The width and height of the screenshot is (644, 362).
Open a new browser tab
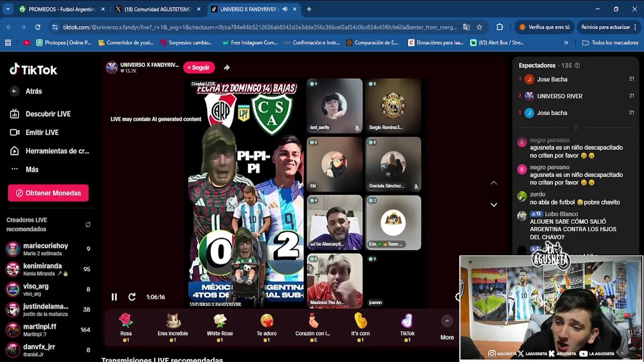pyautogui.click(x=309, y=9)
